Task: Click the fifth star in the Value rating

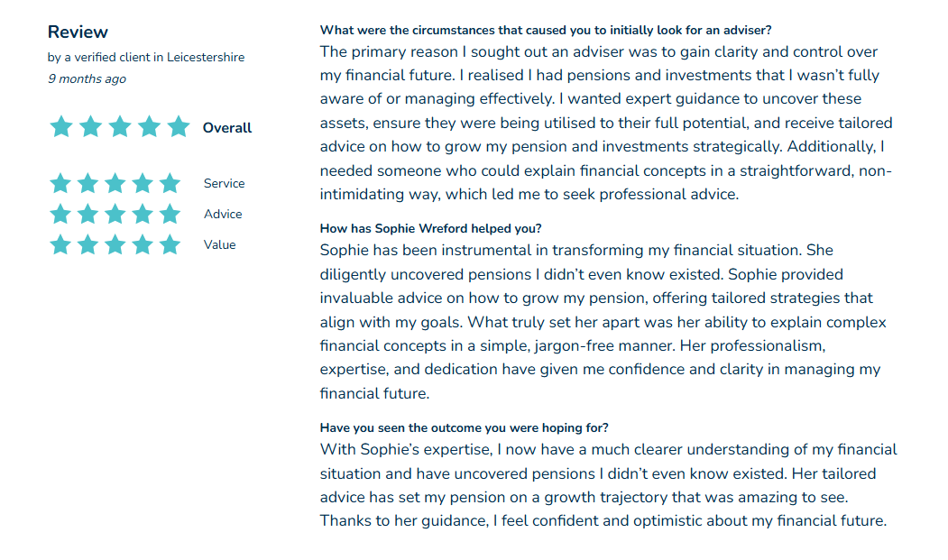Action: pyautogui.click(x=170, y=245)
